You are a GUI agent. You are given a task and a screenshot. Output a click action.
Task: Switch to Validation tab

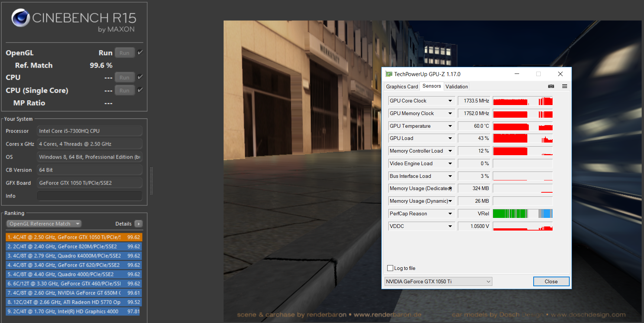point(457,87)
